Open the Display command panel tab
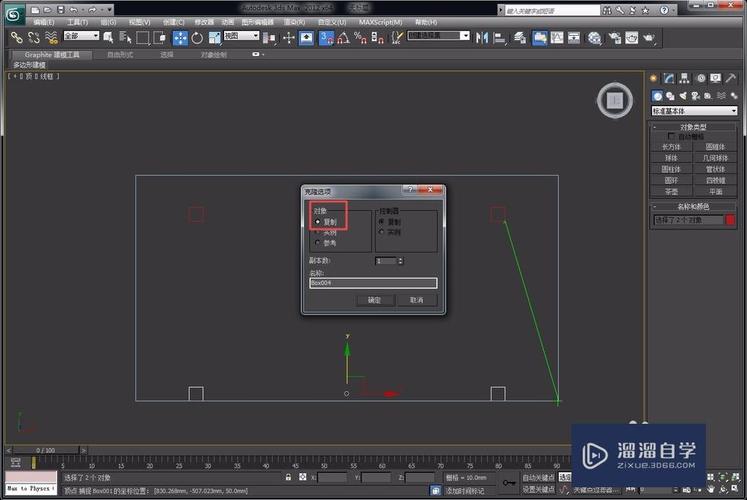This screenshot has height=500, width=747. coord(716,78)
